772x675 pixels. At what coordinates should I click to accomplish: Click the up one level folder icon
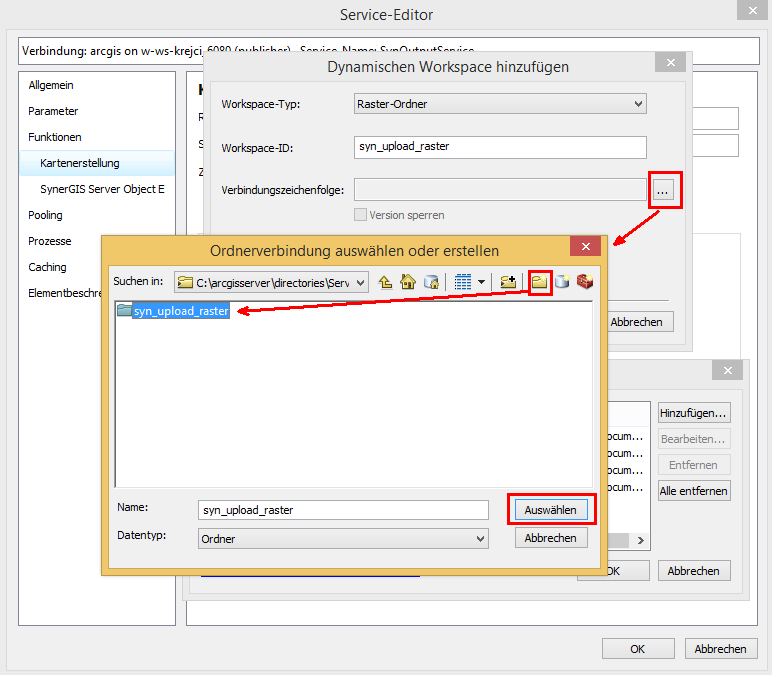[x=386, y=282]
